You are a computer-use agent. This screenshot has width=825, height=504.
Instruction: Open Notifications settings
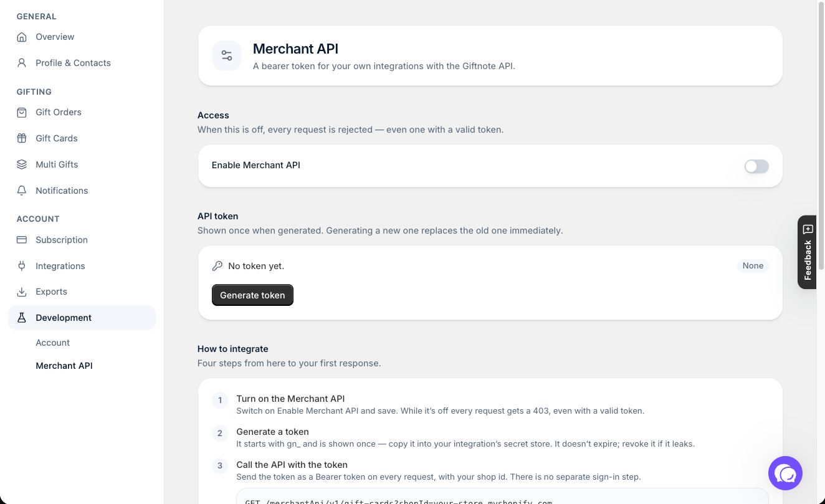pyautogui.click(x=82, y=191)
